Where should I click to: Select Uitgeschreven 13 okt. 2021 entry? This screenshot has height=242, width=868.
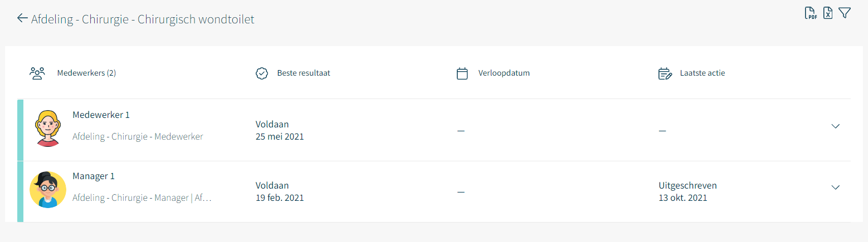687,191
